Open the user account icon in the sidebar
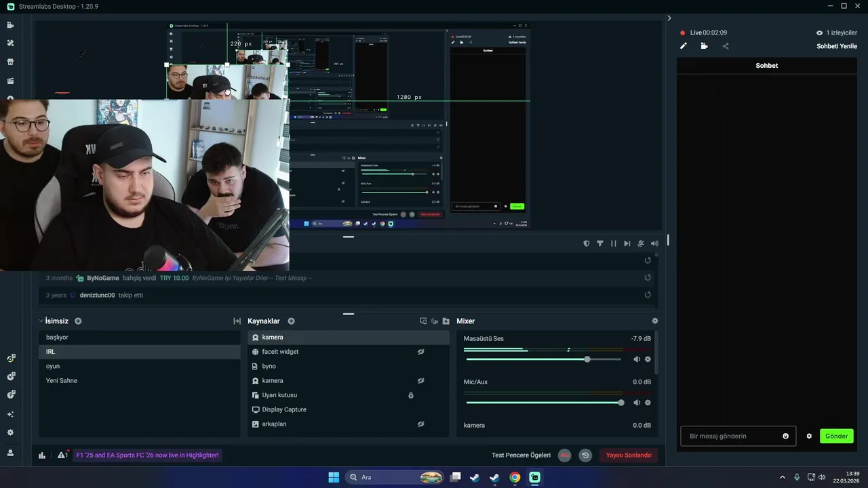The image size is (868, 488). point(10,453)
